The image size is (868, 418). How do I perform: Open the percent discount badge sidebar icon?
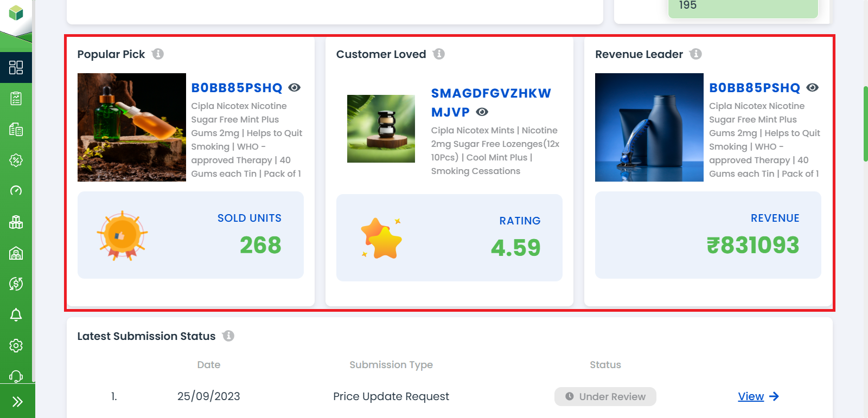click(x=16, y=160)
